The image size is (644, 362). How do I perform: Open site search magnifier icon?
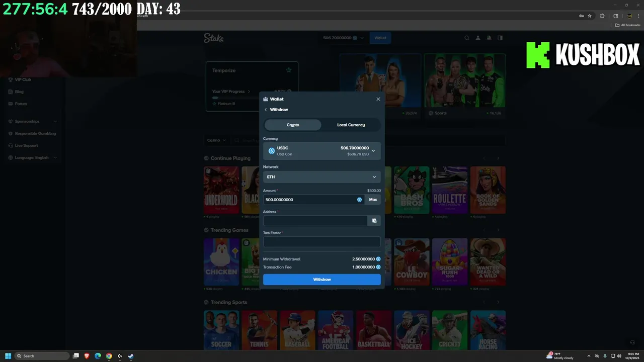[x=467, y=38]
